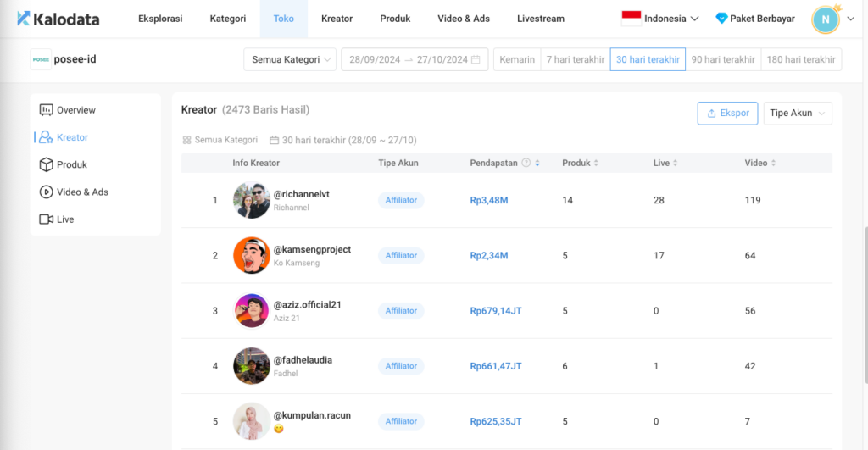Viewport: 868px width, 450px height.
Task: Click the Overview sidebar icon
Action: pos(46,110)
